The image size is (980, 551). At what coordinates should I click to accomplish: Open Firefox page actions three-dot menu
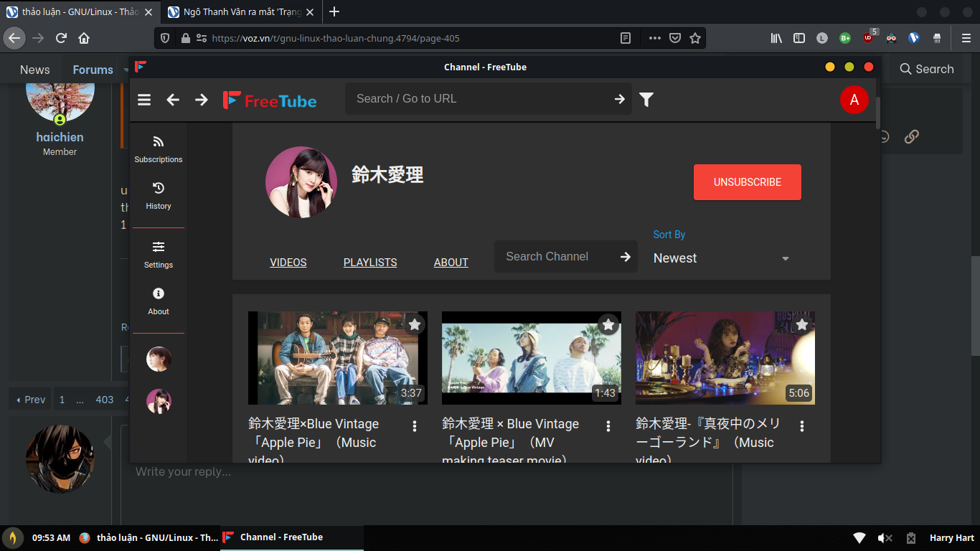655,38
